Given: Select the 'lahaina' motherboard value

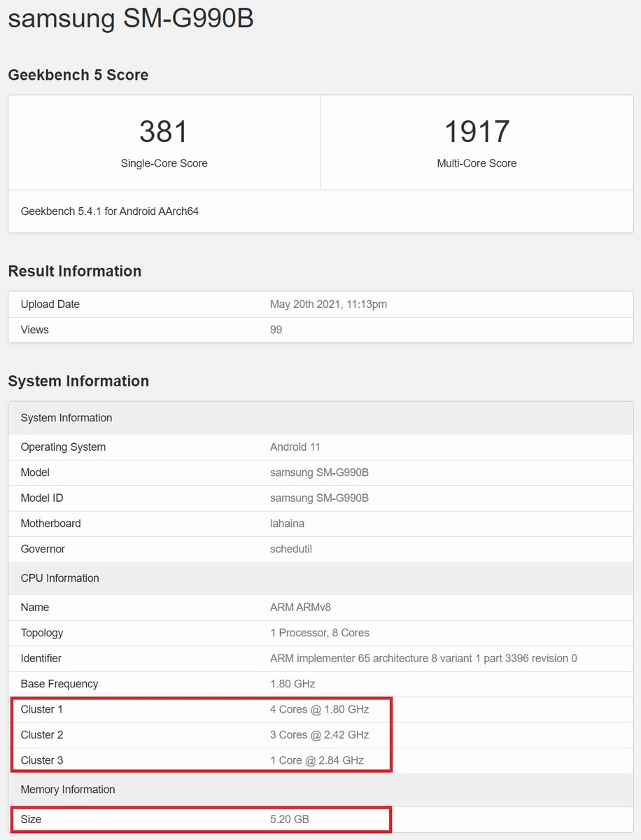Looking at the screenshot, I should point(287,524).
